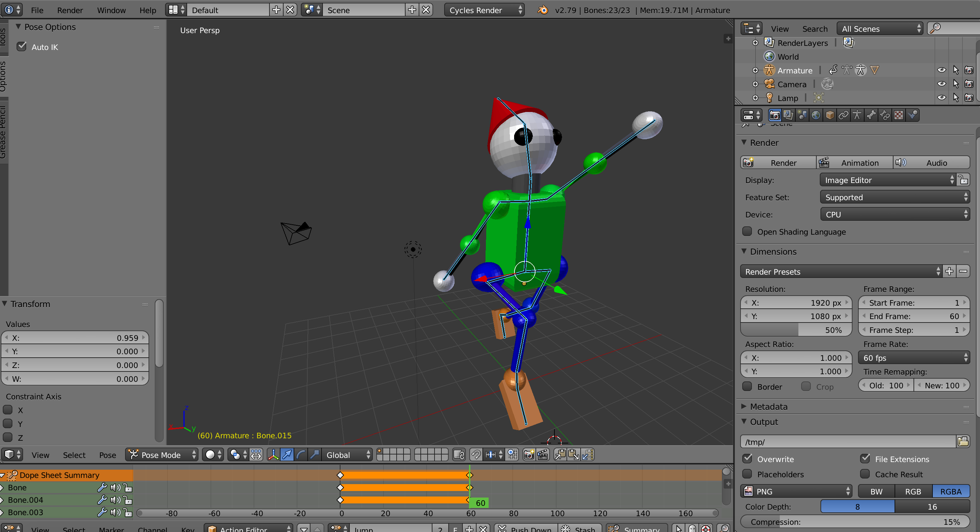Click the Audio mixdown button
Image resolution: width=980 pixels, height=532 pixels.
point(931,163)
